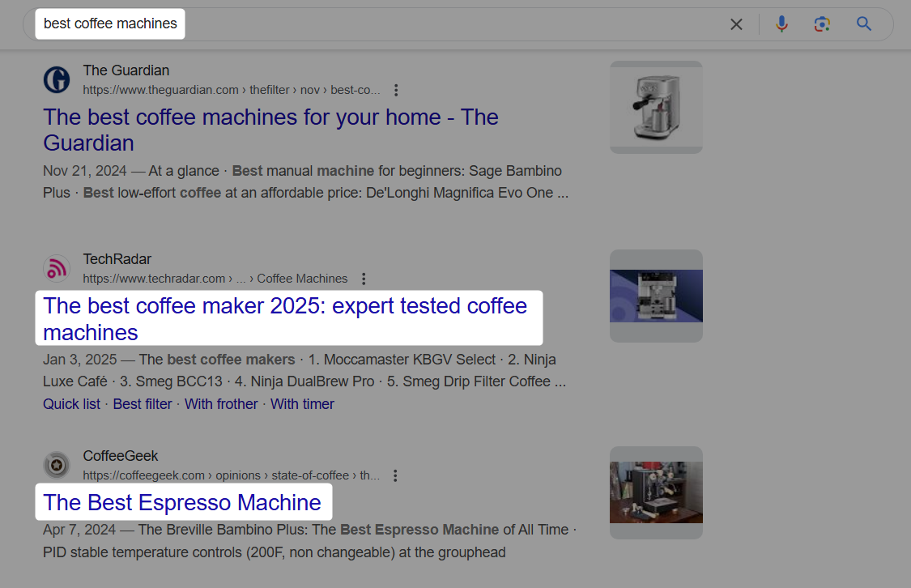Click the blue magnifier search icon
The height and width of the screenshot is (588, 911).
coord(864,23)
